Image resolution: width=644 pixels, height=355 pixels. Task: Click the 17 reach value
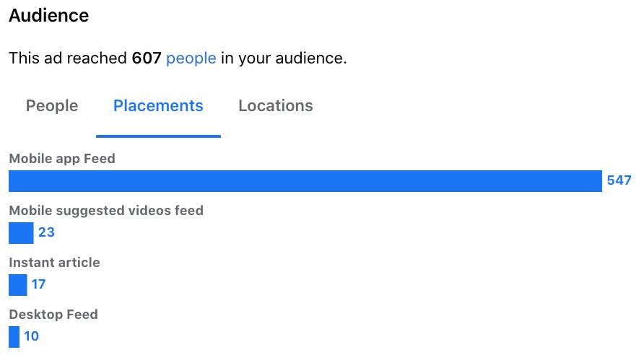(x=38, y=285)
